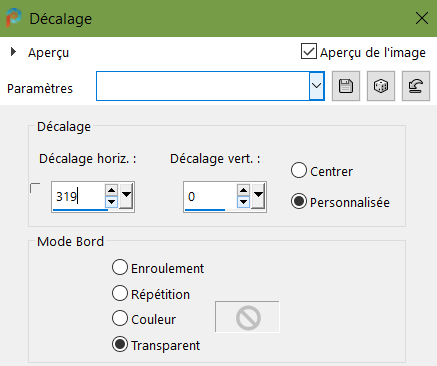Increase the Décalage horiz. value

(111, 190)
